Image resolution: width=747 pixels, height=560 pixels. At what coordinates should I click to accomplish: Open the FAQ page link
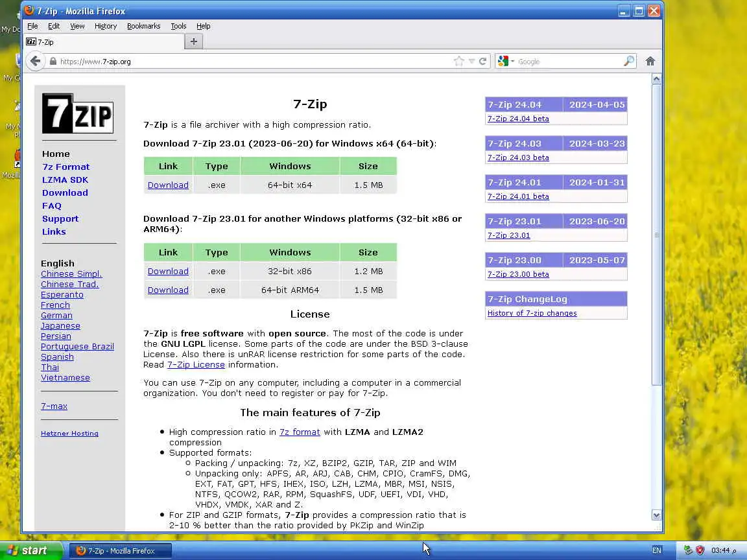click(51, 205)
